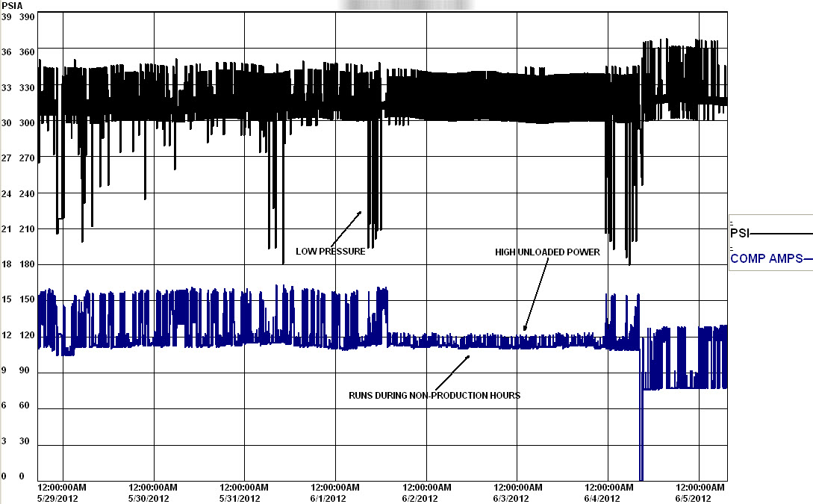Screen dimensions: 813x504
Task: Select the 5/29/2012 date axis label
Action: (57, 498)
